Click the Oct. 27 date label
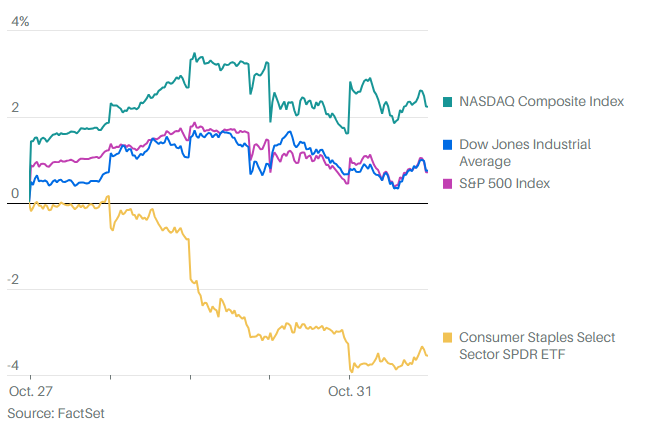This screenshot has width=661, height=426. coord(28,392)
